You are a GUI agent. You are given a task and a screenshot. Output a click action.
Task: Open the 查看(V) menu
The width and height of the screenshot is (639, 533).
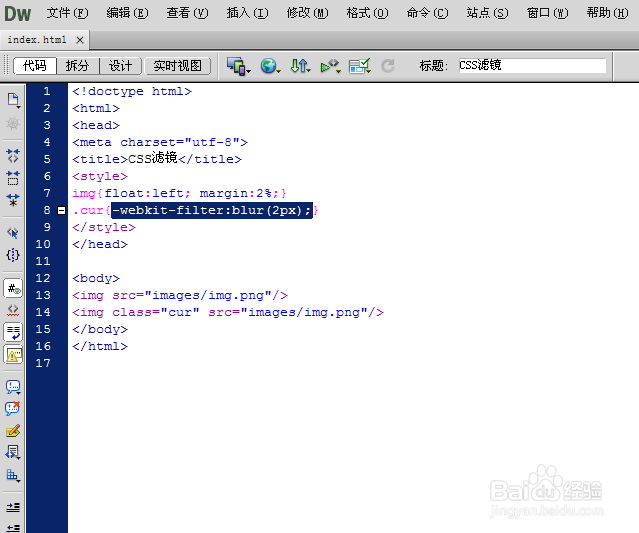tap(187, 13)
